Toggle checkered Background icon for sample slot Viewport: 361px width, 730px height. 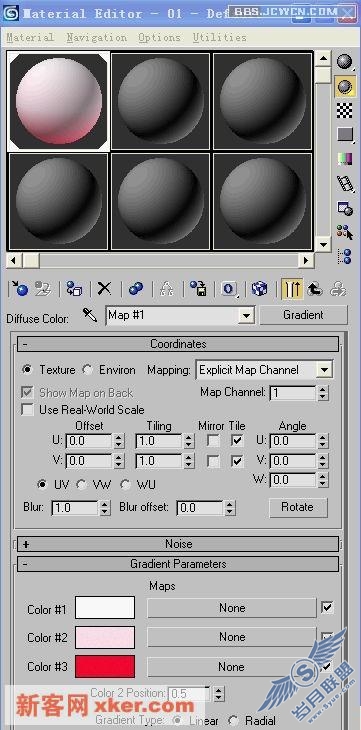pos(345,110)
